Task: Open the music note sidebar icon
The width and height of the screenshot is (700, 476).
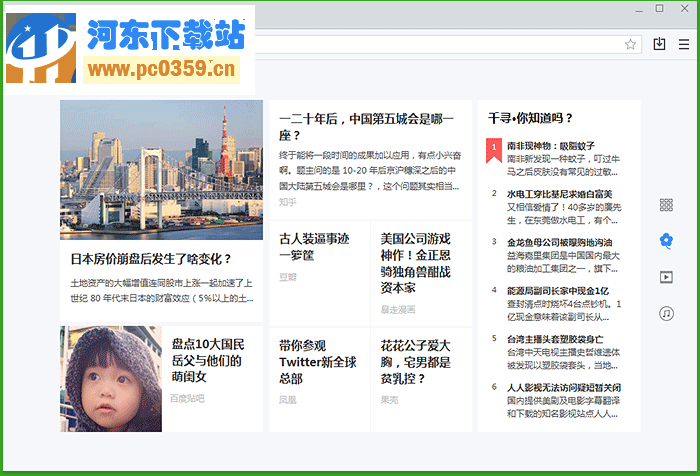Action: pos(666,313)
